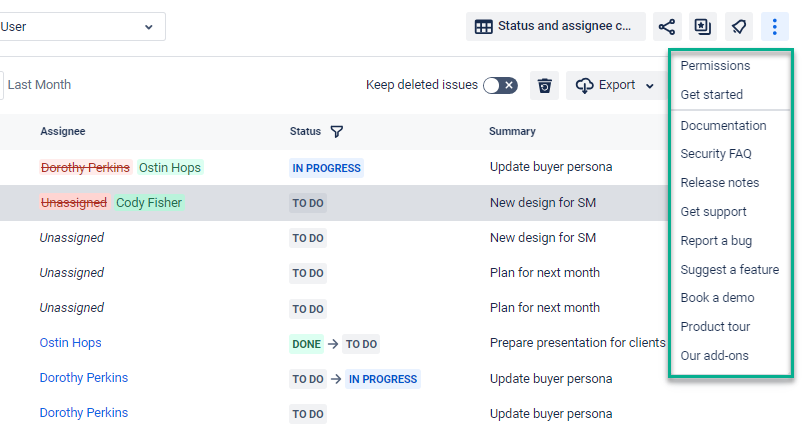Expand the Export dropdown arrow
Image resolution: width=810 pixels, height=430 pixels.
click(650, 86)
